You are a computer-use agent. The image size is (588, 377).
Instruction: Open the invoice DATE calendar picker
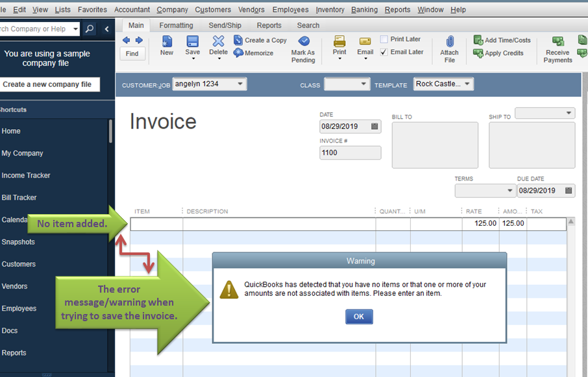coord(374,127)
